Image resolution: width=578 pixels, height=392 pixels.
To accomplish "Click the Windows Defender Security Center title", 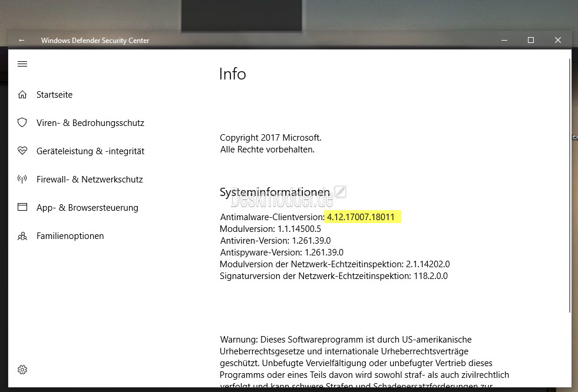I will coord(95,41).
